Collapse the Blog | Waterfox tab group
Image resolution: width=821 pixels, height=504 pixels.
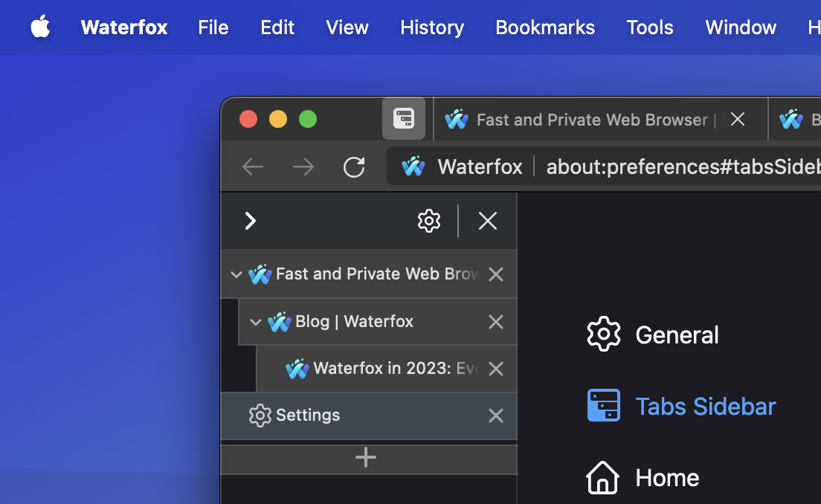(x=256, y=322)
